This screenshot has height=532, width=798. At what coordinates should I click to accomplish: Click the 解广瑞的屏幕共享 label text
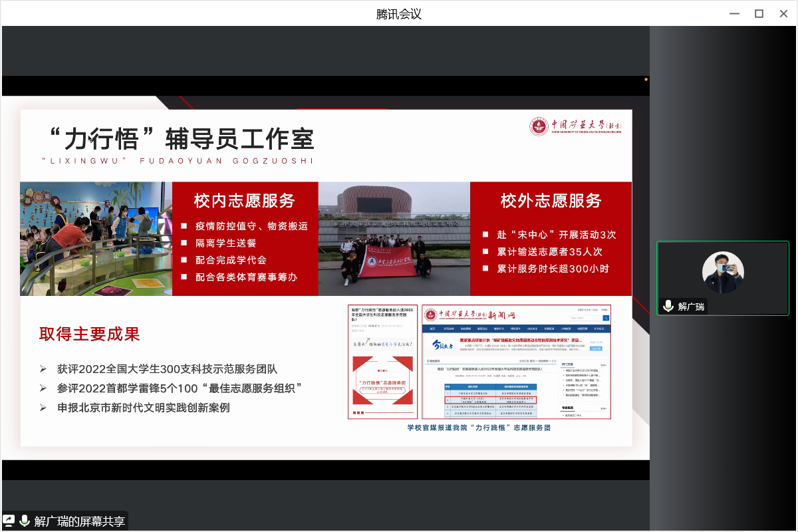click(79, 521)
